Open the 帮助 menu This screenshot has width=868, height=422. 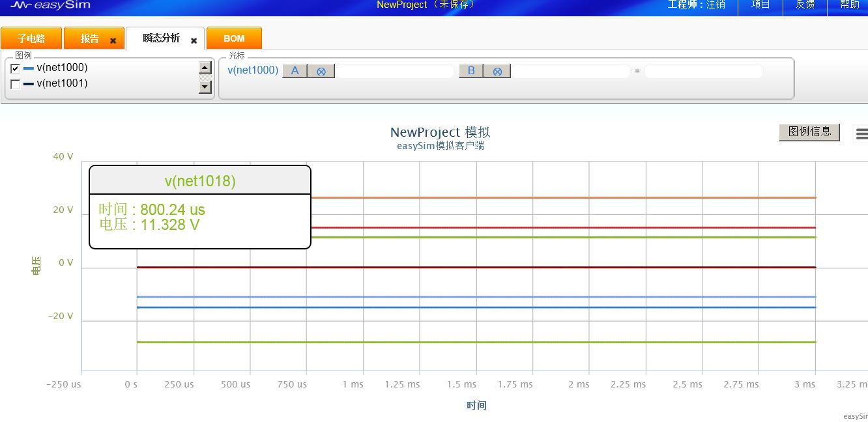(x=849, y=5)
